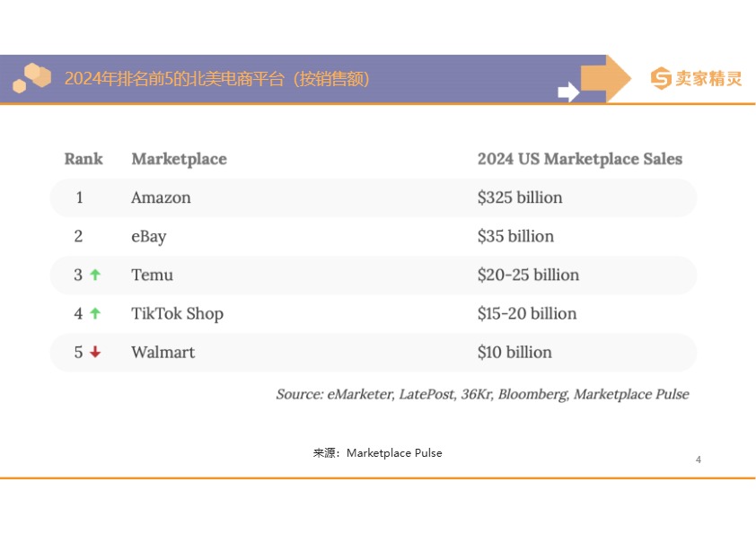Click the 卖家精灵 brand name text

[708, 78]
